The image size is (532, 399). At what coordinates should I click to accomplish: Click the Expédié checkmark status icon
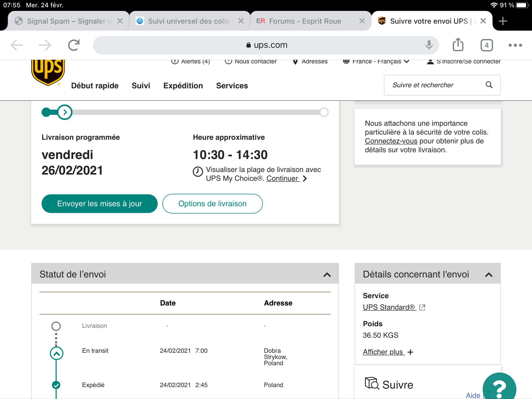[x=56, y=385]
